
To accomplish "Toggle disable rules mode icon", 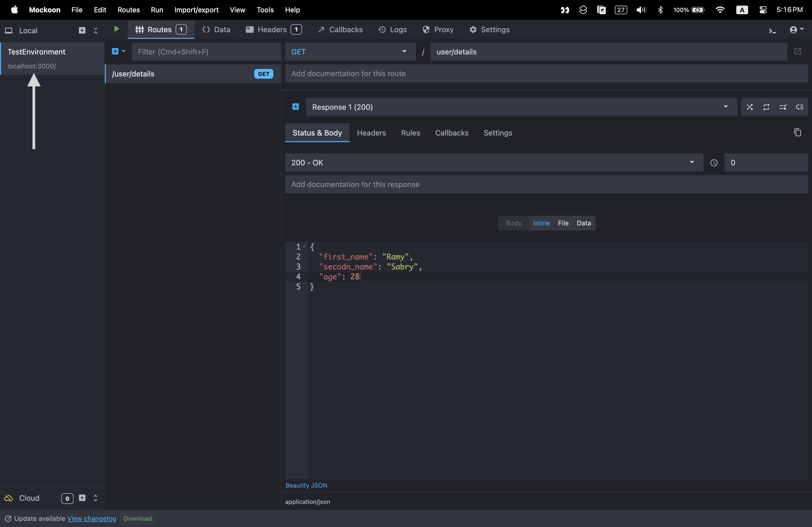I will [783, 107].
